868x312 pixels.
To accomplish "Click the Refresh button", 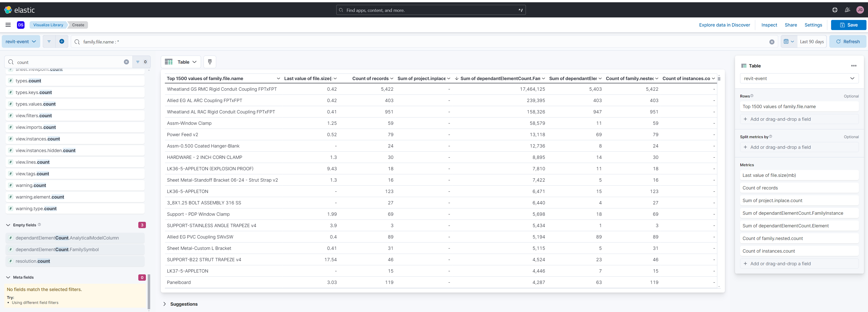I will tap(848, 41).
